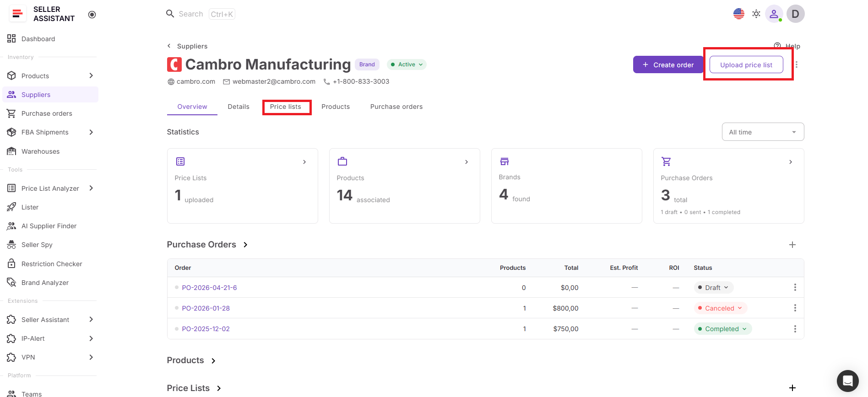
Task: Open the chat support bubble
Action: click(848, 381)
